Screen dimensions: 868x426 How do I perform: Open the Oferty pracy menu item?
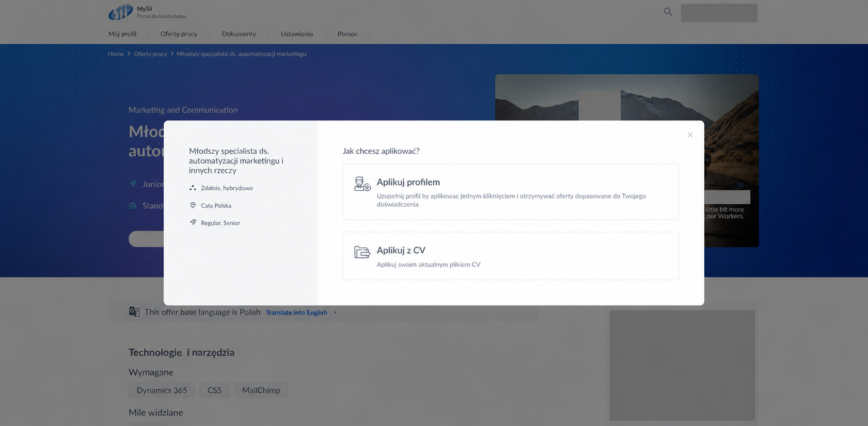tap(179, 34)
